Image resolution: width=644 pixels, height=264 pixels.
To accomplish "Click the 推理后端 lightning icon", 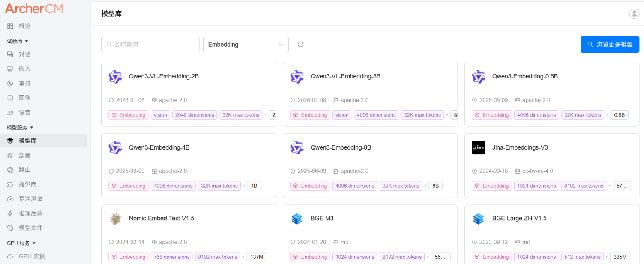I will click(x=10, y=213).
